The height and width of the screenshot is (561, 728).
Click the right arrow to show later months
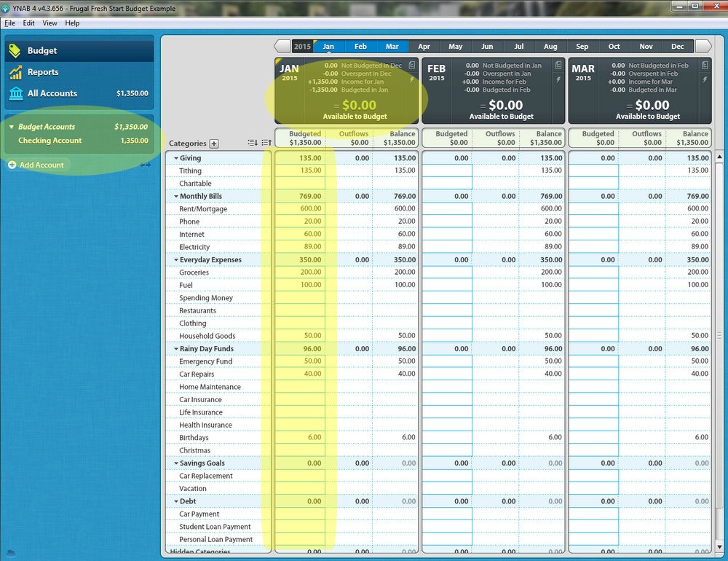pos(701,46)
